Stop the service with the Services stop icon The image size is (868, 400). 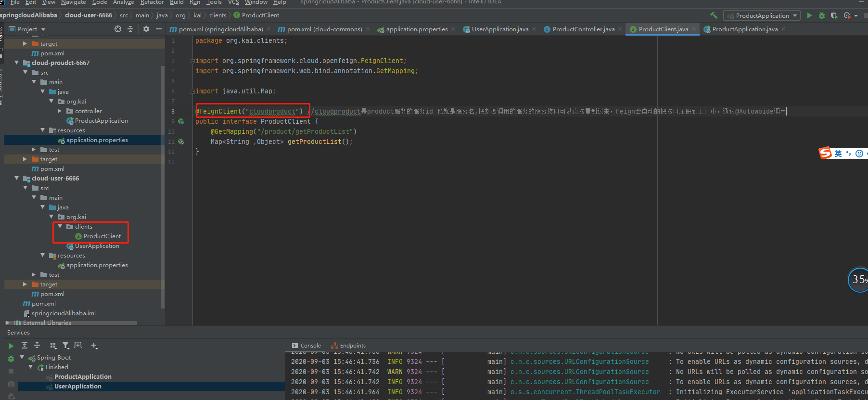11,371
